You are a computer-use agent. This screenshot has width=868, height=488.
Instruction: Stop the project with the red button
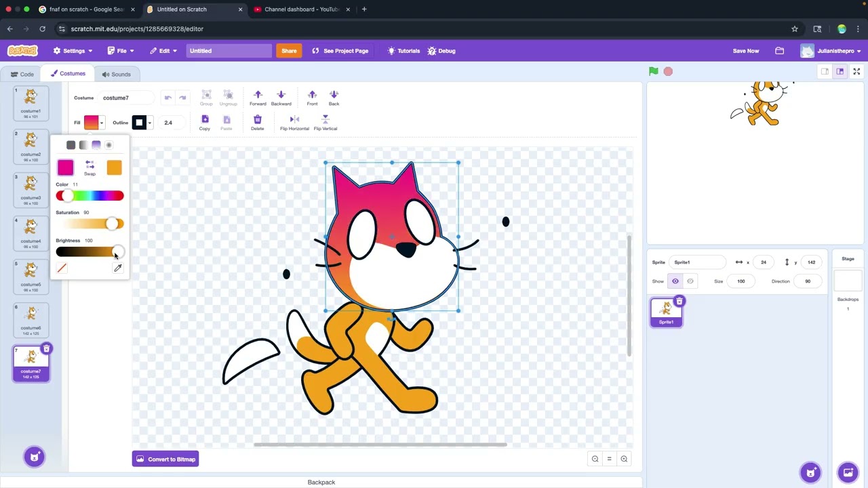click(x=668, y=71)
